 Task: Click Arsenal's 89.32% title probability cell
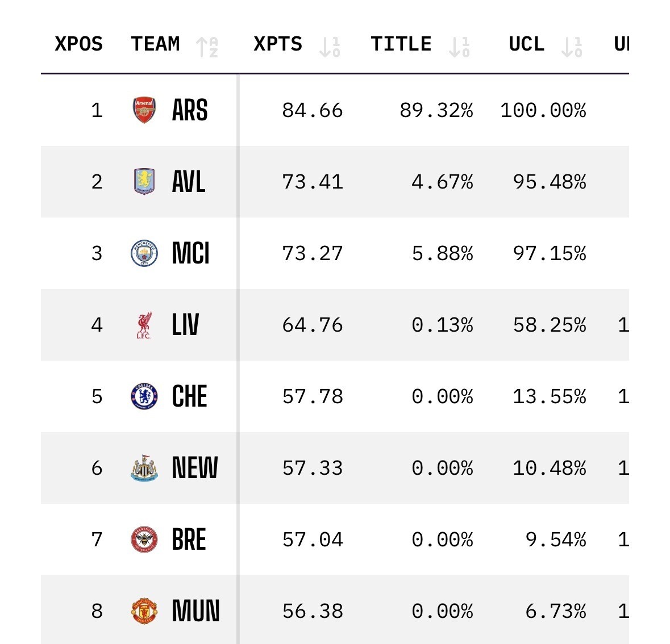point(436,110)
